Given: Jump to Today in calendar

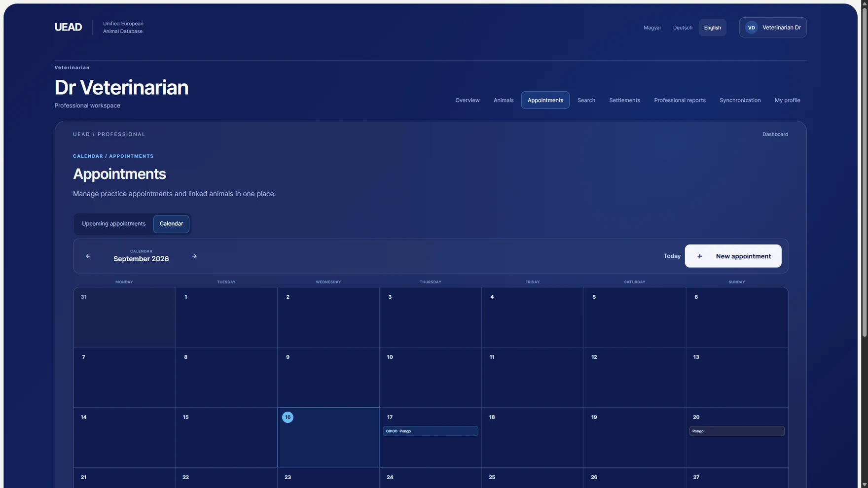Looking at the screenshot, I should pos(672,256).
